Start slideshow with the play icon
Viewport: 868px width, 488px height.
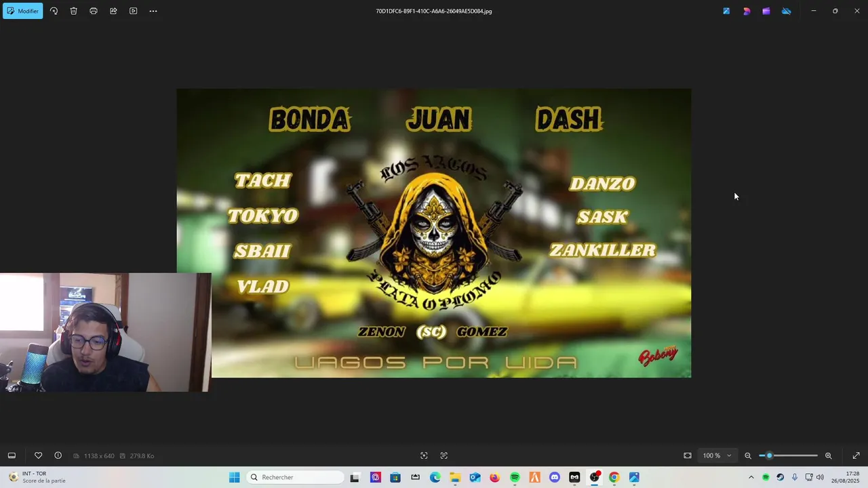coord(133,11)
